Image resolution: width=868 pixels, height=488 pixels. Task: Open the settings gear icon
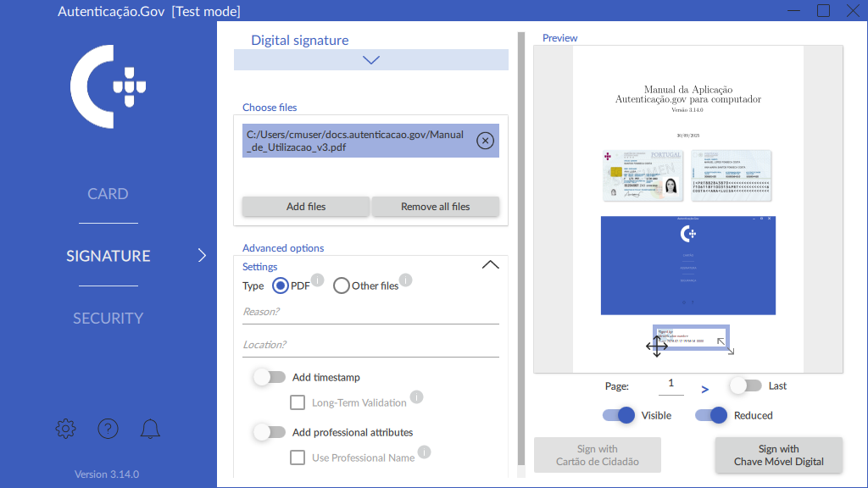click(x=65, y=429)
